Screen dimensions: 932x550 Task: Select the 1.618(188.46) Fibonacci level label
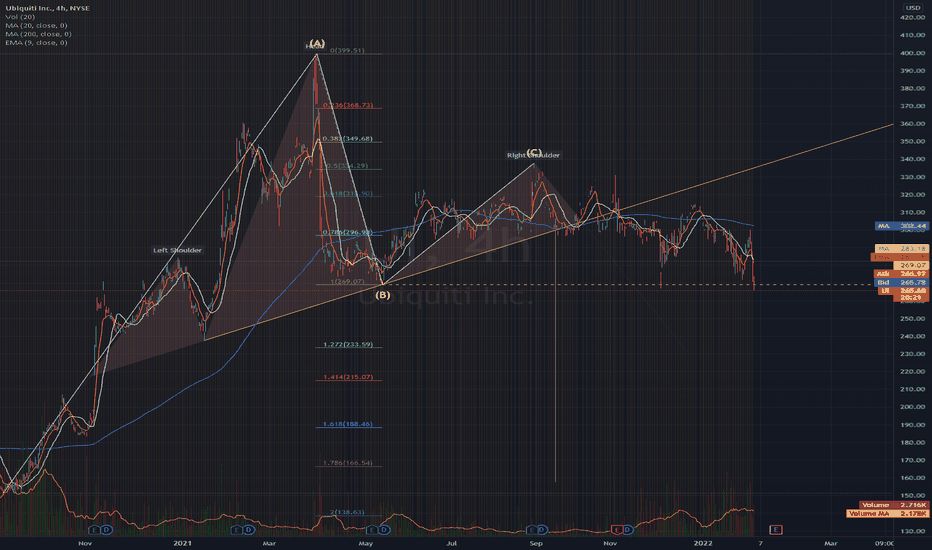348,424
